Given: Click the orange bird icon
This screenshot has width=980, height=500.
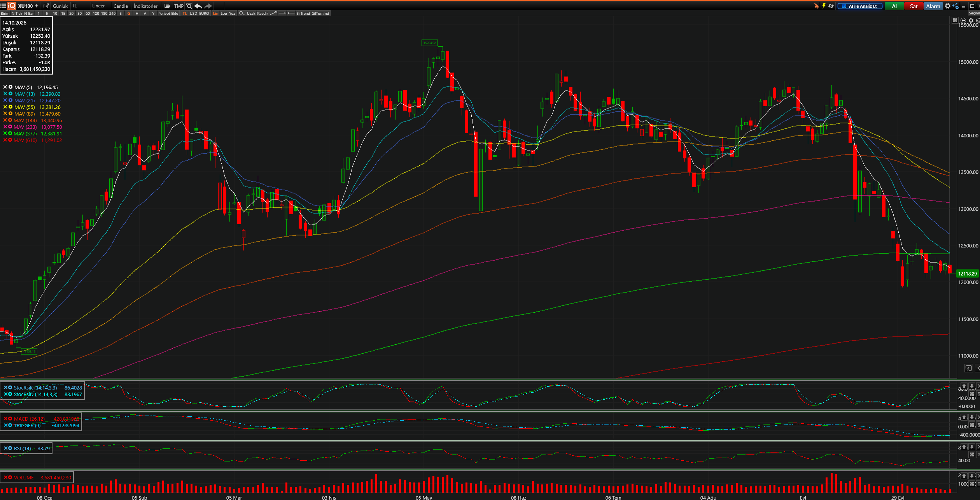Looking at the screenshot, I should [x=816, y=6].
